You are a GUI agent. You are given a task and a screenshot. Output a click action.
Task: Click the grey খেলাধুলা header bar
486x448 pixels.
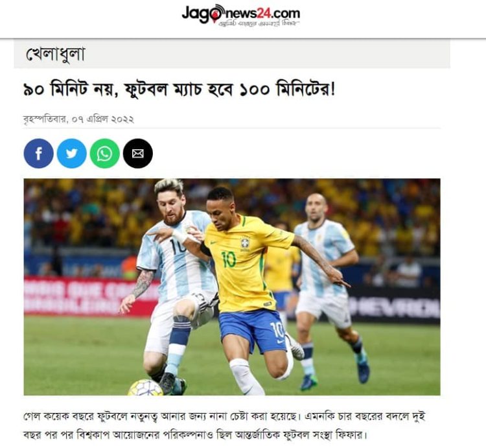click(x=232, y=54)
